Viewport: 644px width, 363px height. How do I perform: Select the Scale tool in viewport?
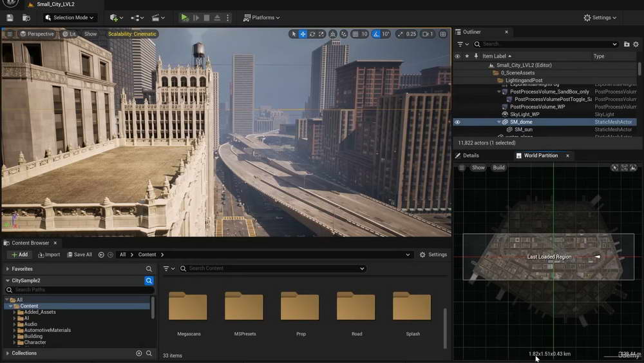coord(321,34)
